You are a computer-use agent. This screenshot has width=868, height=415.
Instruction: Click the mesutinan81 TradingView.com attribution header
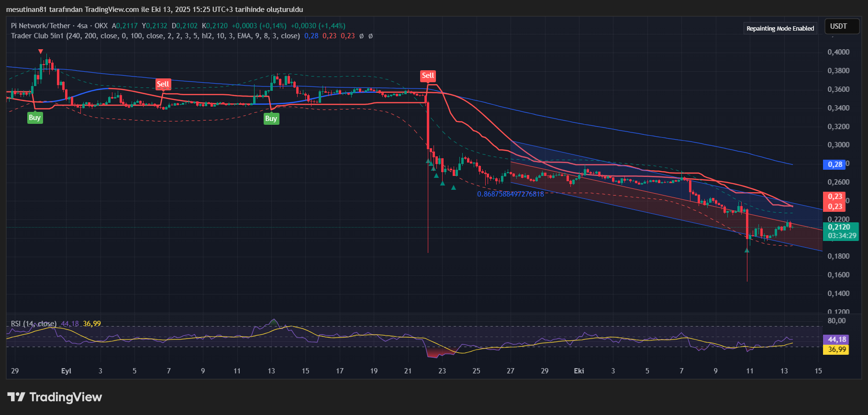tap(154, 10)
